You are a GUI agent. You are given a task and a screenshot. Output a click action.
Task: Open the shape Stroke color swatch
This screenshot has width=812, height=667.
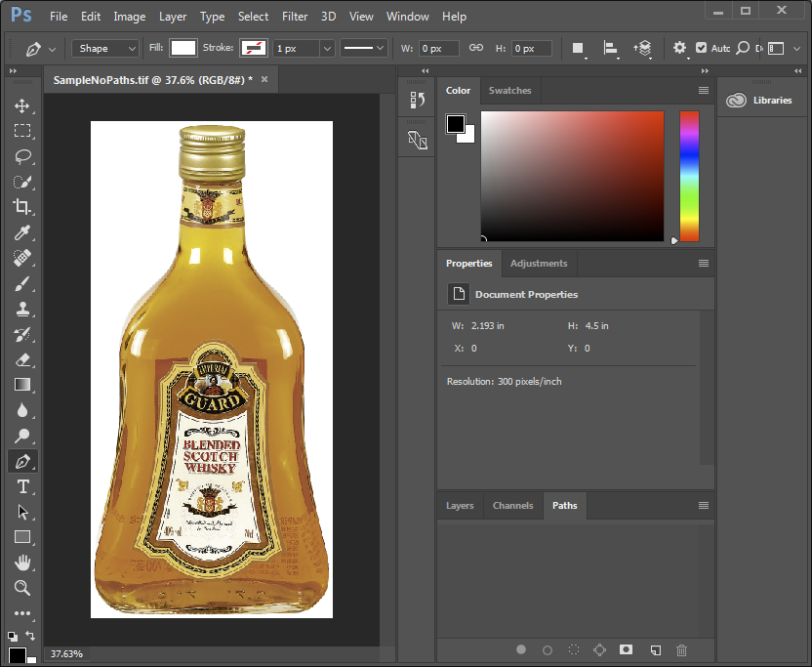pyautogui.click(x=253, y=48)
